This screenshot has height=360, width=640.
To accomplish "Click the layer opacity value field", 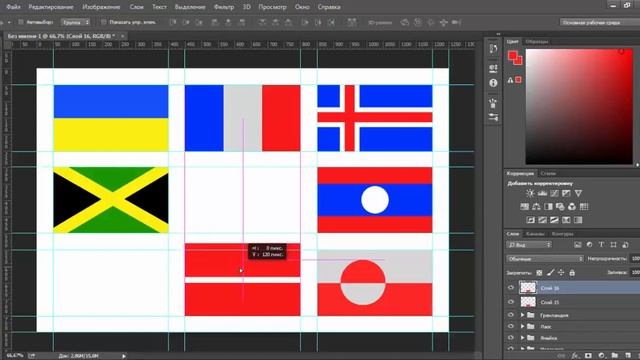I will point(635,259).
